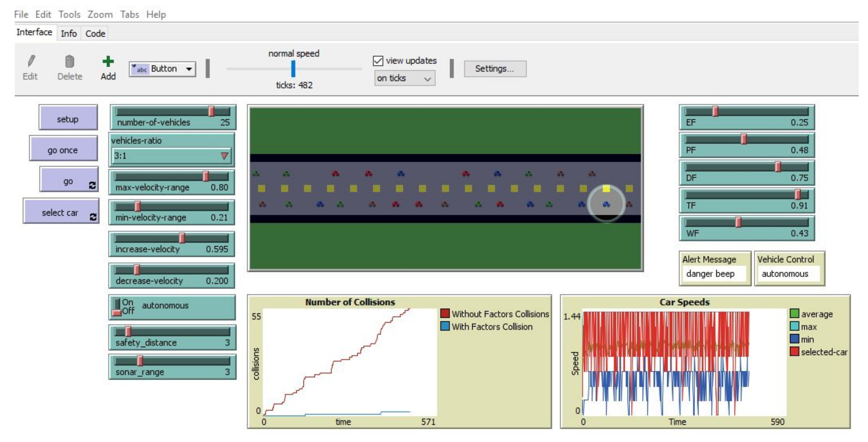
Task: Toggle the view updates checkbox
Action: pyautogui.click(x=378, y=61)
